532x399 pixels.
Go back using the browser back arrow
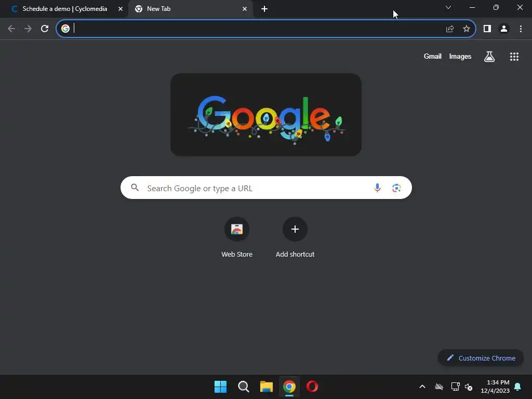(11, 29)
